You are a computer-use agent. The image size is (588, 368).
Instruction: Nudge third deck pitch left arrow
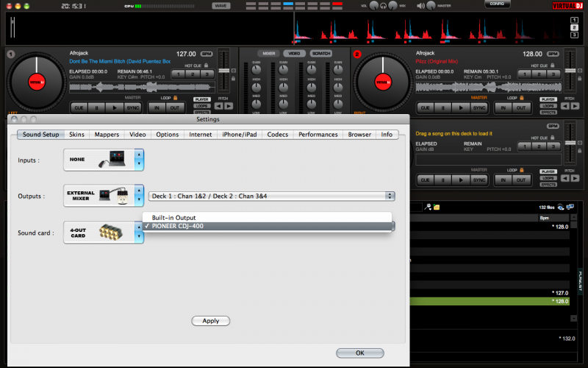coord(565,178)
